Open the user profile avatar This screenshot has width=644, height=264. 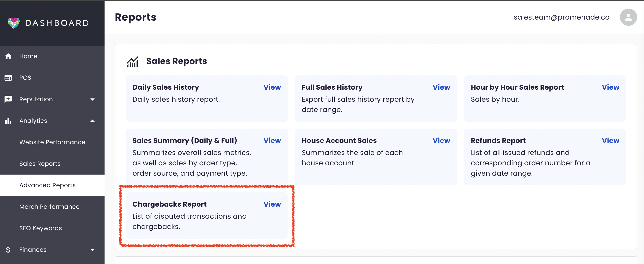(x=628, y=17)
